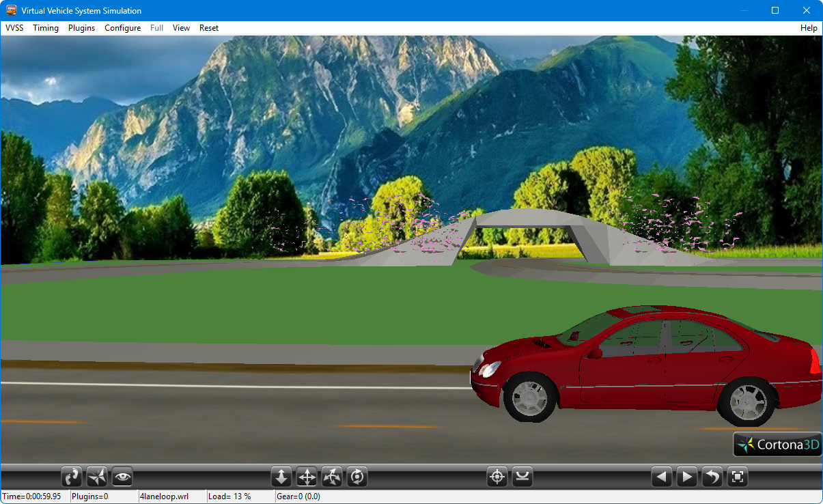Open the VVSS menu
Image resolution: width=823 pixels, height=504 pixels.
pos(14,28)
